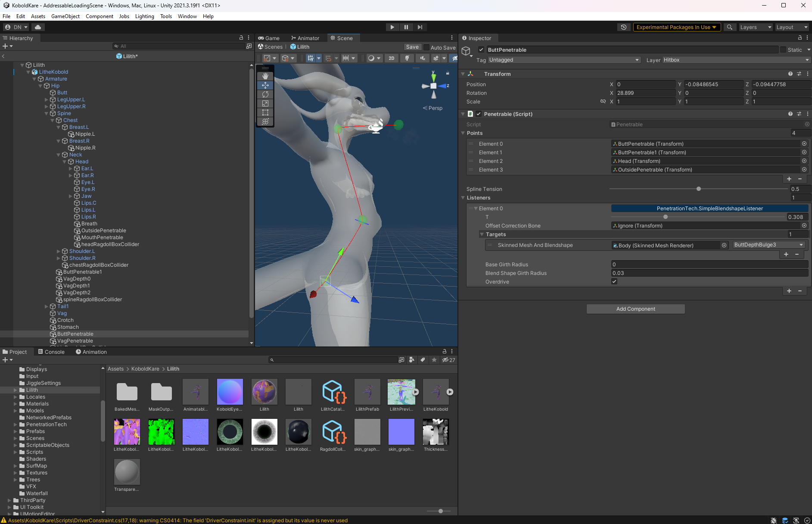This screenshot has width=812, height=524.
Task: Click Scenes breadcrumb in Scene view
Action: 271,47
